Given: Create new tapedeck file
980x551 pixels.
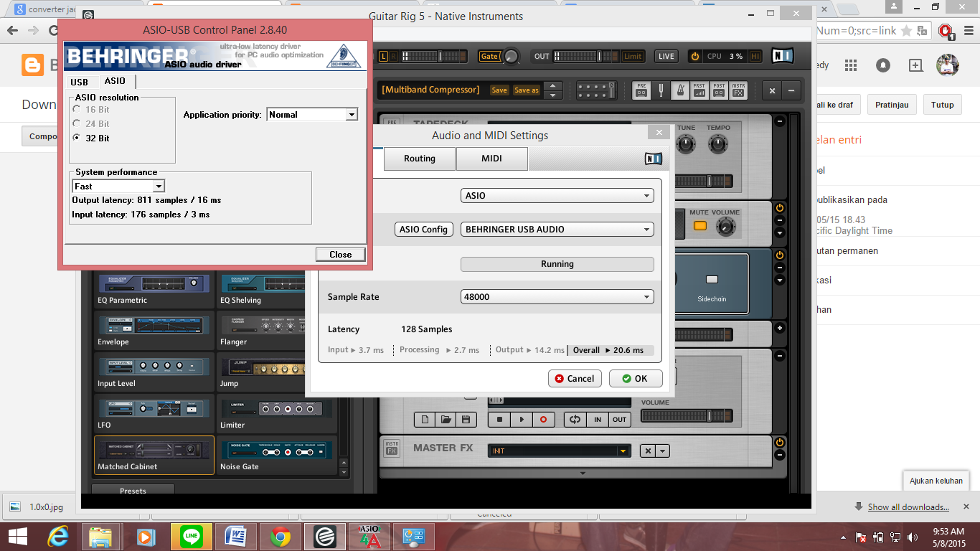Looking at the screenshot, I should (x=425, y=420).
